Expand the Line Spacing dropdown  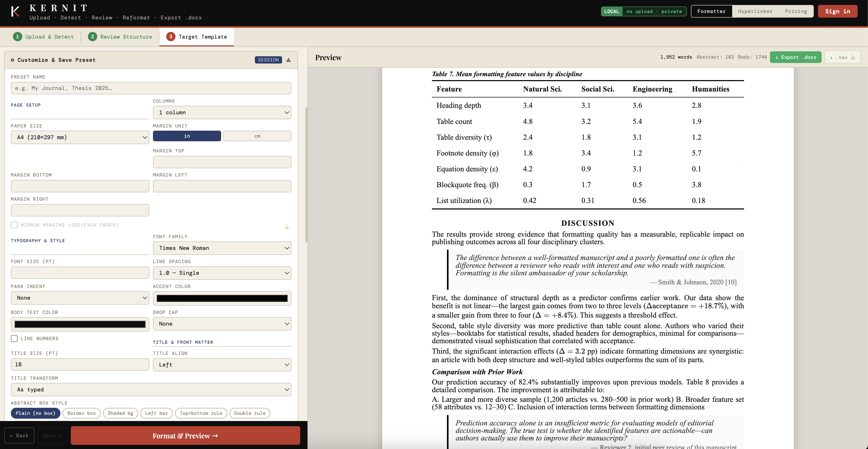point(222,273)
